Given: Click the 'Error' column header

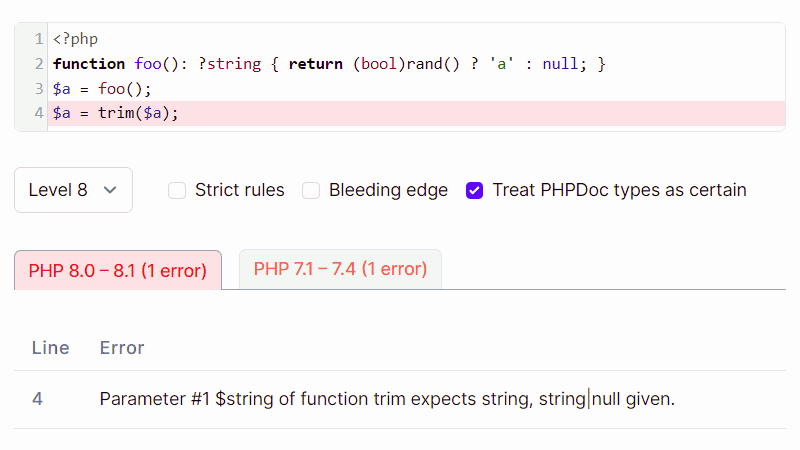Looking at the screenshot, I should (x=122, y=348).
